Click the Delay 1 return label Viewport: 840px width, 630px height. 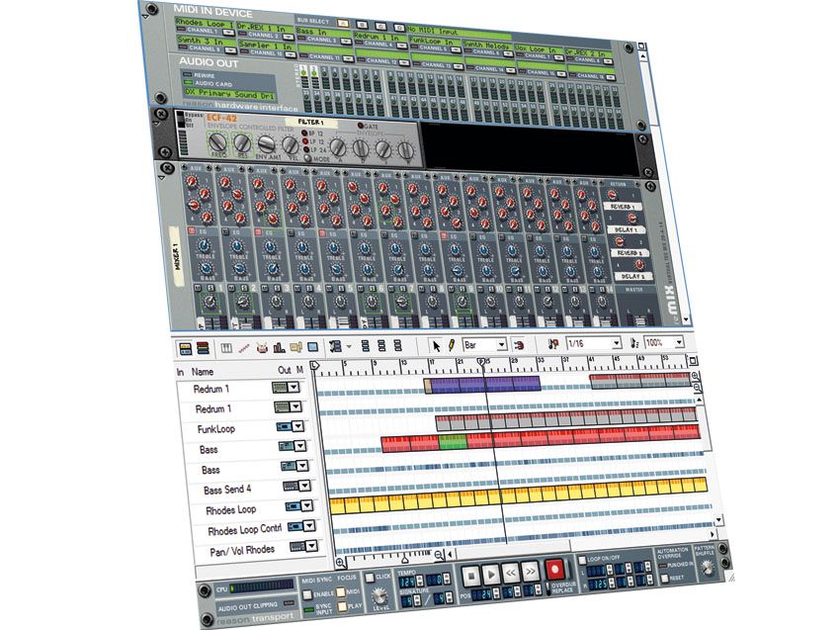[625, 228]
